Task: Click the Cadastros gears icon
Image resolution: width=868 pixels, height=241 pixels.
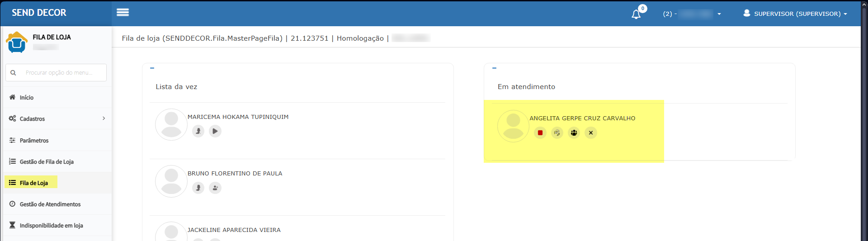Action: pyautogui.click(x=12, y=118)
